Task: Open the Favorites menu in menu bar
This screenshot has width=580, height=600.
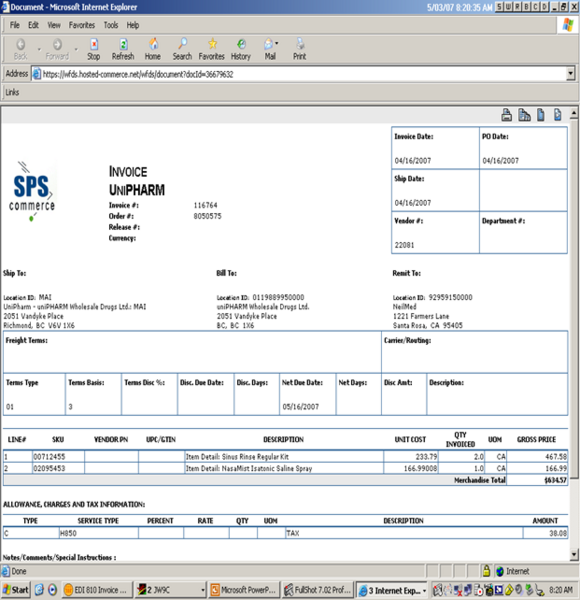Action: [81, 25]
